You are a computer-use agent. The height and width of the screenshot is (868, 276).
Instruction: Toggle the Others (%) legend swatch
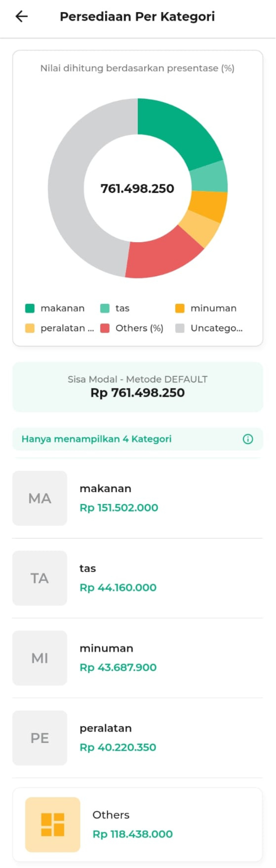coord(105,328)
